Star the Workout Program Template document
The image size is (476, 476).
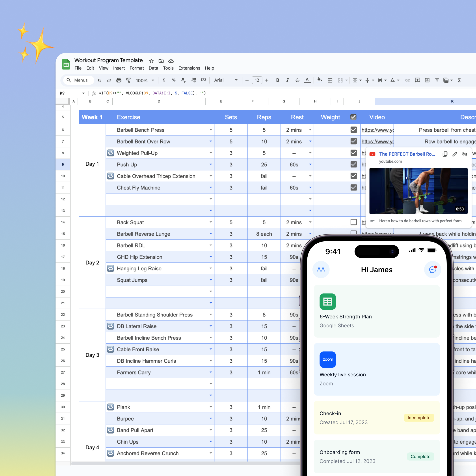tap(151, 61)
